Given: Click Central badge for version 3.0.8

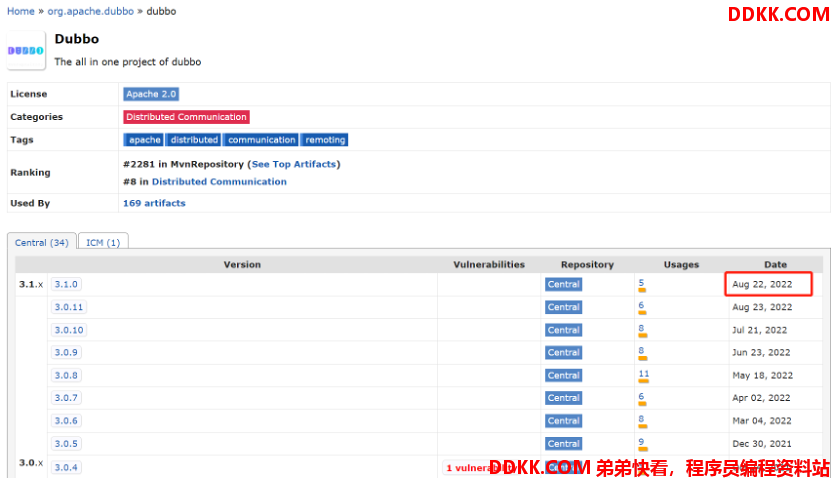Looking at the screenshot, I should (x=564, y=375).
